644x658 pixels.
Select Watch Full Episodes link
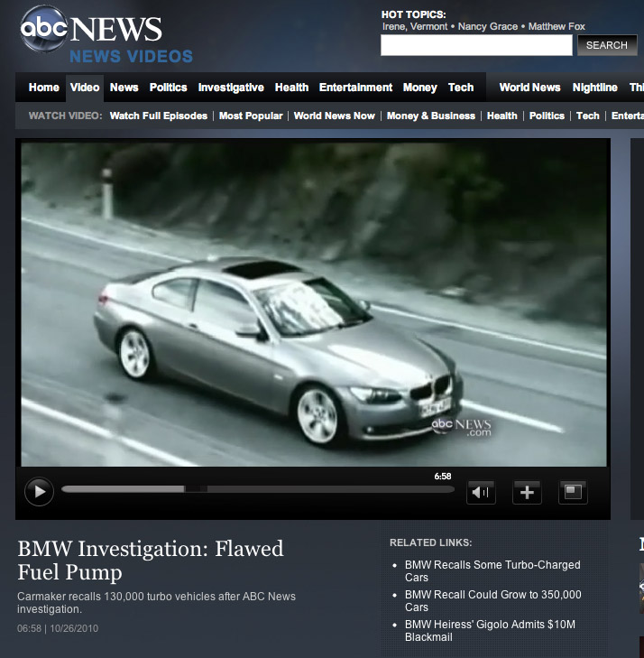[x=159, y=116]
